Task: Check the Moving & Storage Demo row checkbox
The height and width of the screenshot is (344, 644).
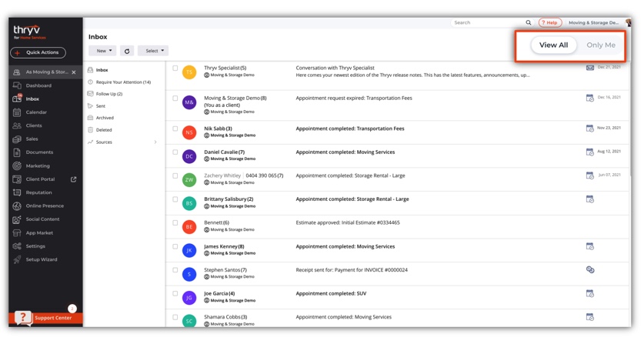Action: point(175,99)
